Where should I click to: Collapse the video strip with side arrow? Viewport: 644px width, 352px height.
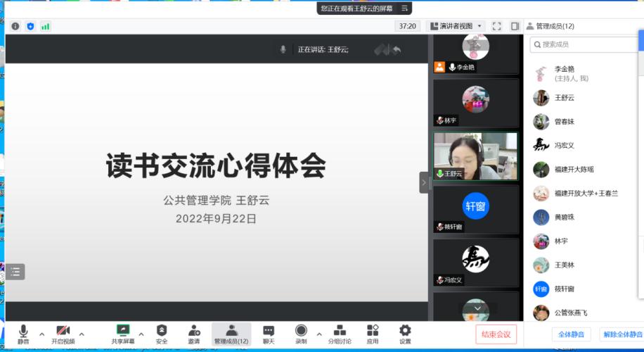tap(424, 182)
